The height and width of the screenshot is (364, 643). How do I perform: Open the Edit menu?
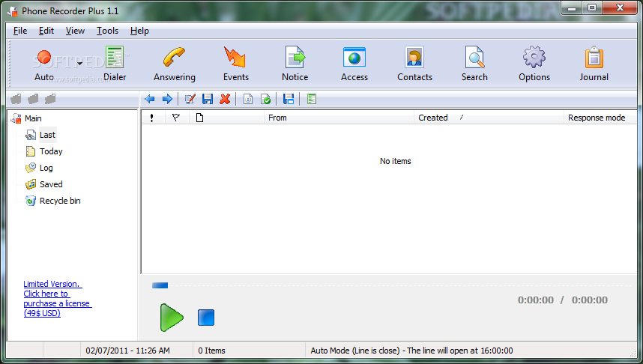pyautogui.click(x=46, y=31)
